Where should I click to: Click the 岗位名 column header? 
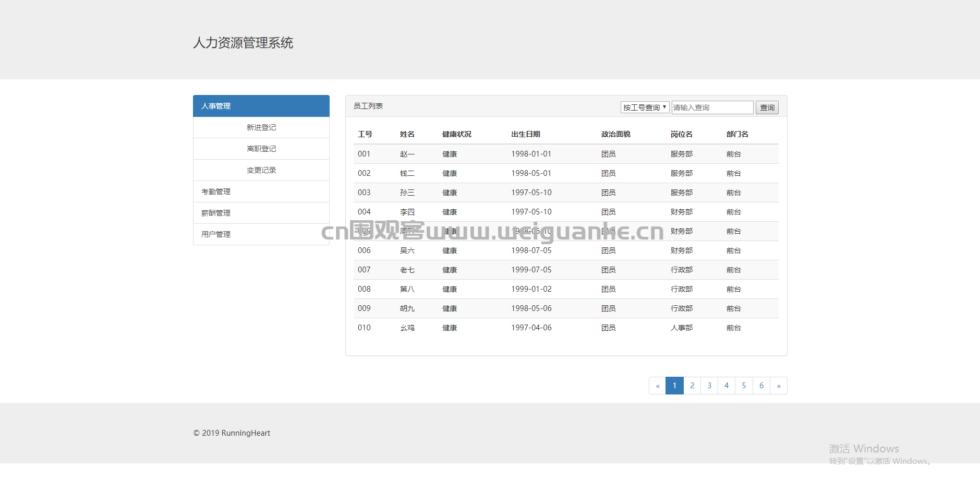pos(682,134)
